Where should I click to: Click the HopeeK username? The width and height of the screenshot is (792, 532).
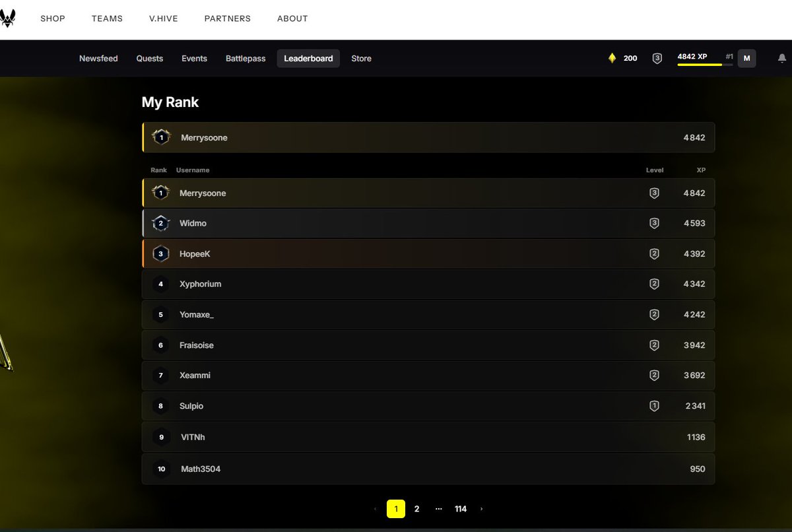pyautogui.click(x=195, y=253)
